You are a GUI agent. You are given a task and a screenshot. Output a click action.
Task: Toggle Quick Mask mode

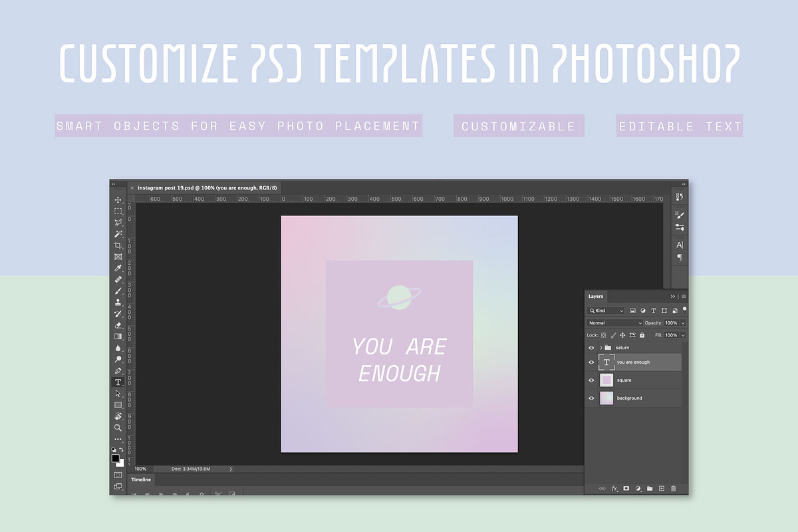[x=118, y=475]
